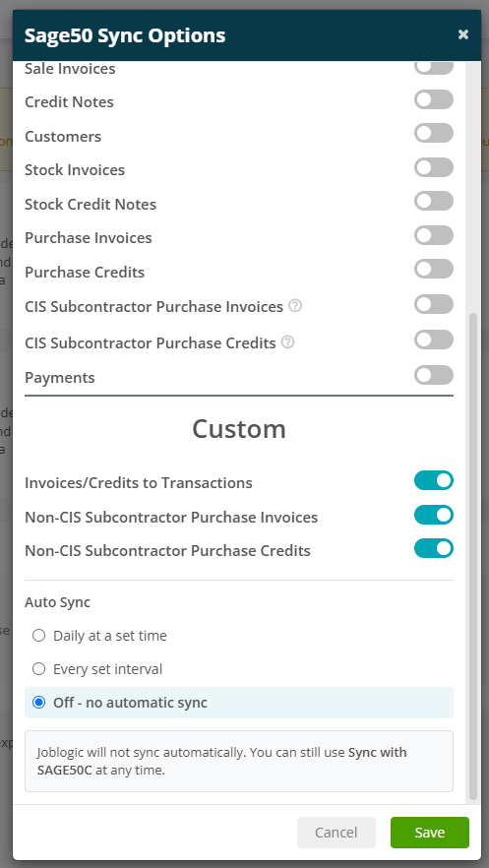Switch on Stock Invoices sync
Image resolution: width=489 pixels, height=868 pixels.
(434, 167)
